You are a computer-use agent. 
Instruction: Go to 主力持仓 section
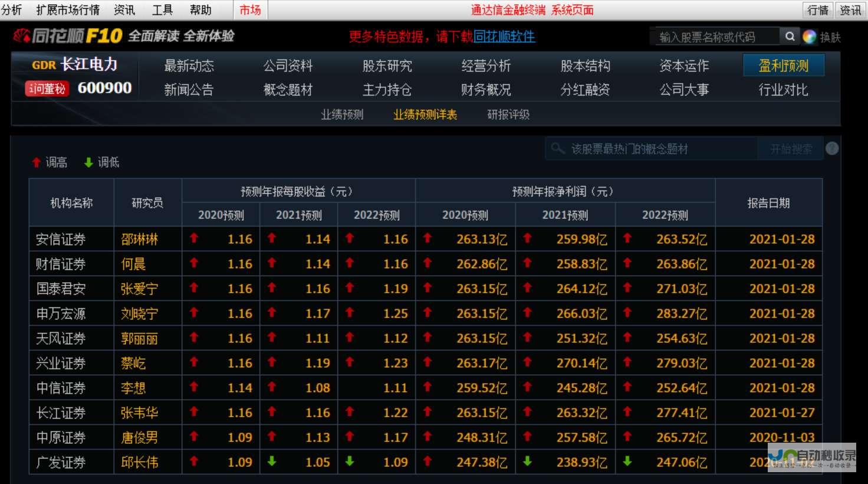[387, 90]
